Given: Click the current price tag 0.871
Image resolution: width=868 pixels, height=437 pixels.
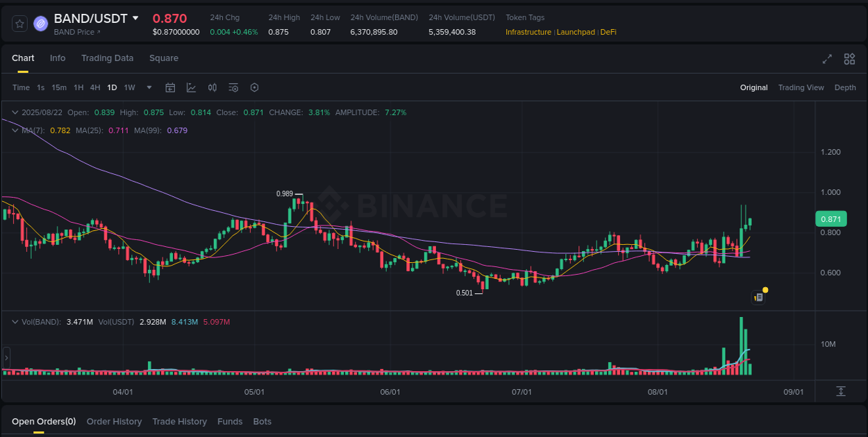Looking at the screenshot, I should pyautogui.click(x=831, y=218).
